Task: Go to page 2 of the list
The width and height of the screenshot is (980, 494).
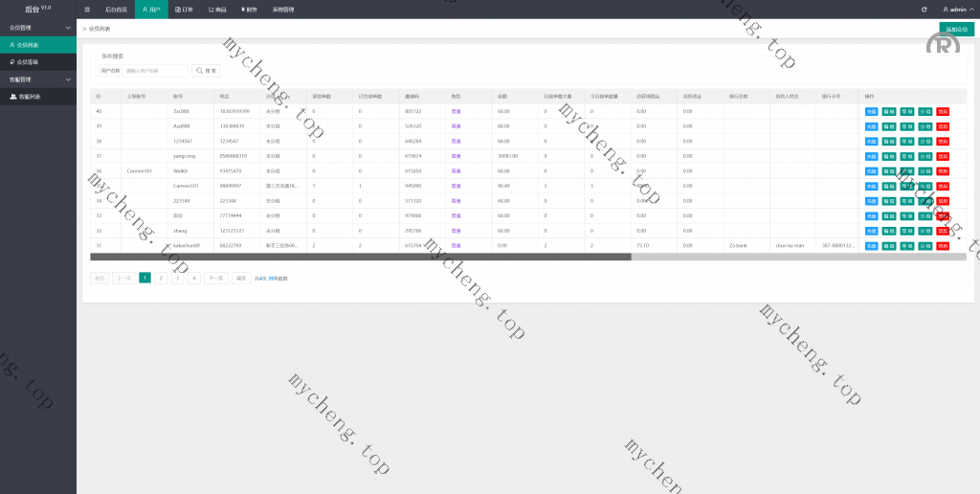Action: coord(161,278)
